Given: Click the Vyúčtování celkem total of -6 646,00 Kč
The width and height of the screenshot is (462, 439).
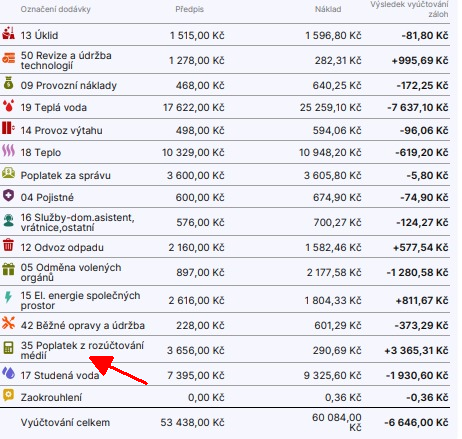Looking at the screenshot, I should (416, 422).
